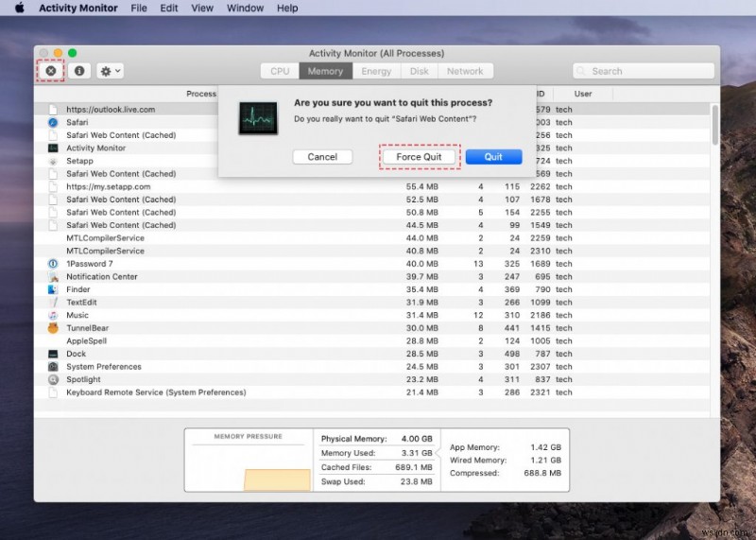Click the Activity Monitor dialog graph icon

[x=258, y=118]
